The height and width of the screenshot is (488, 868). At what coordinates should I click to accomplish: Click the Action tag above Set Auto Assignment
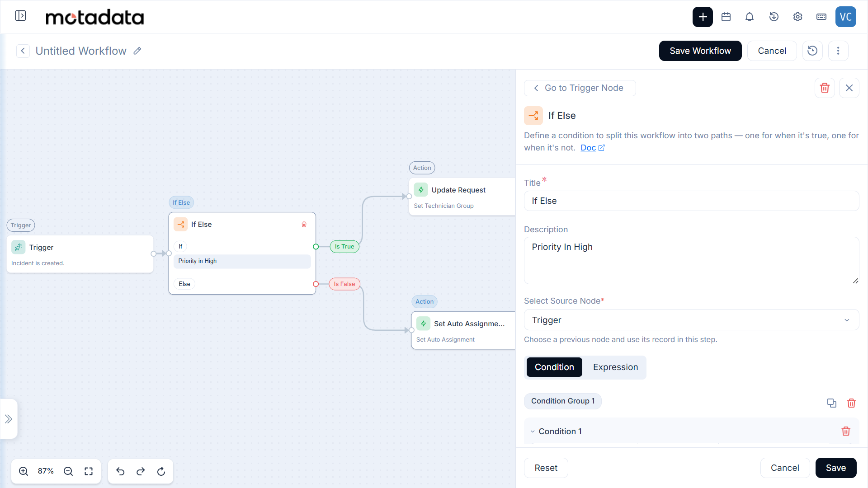click(x=425, y=301)
